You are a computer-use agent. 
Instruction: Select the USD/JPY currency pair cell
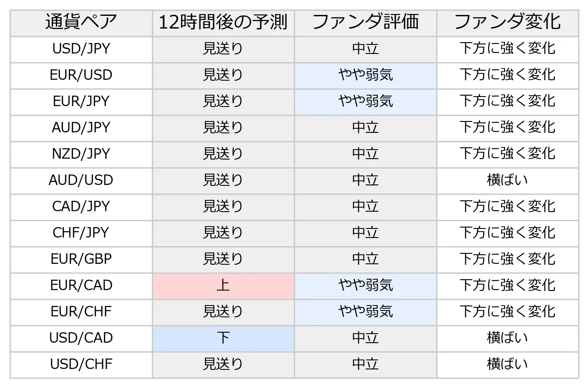point(81,49)
